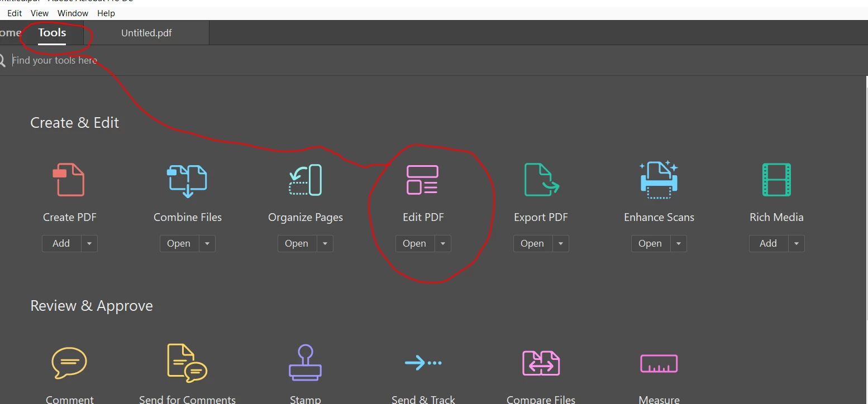Click the Edit PDF icon
This screenshot has width=868, height=404.
tap(422, 180)
